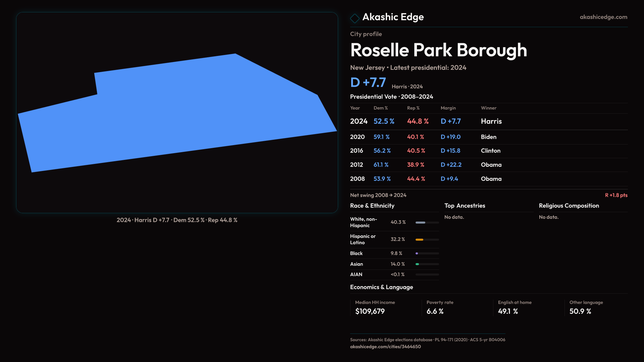This screenshot has width=644, height=362.
Task: Open the akashicedge.com/cities/3464650 link
Action: [385, 347]
